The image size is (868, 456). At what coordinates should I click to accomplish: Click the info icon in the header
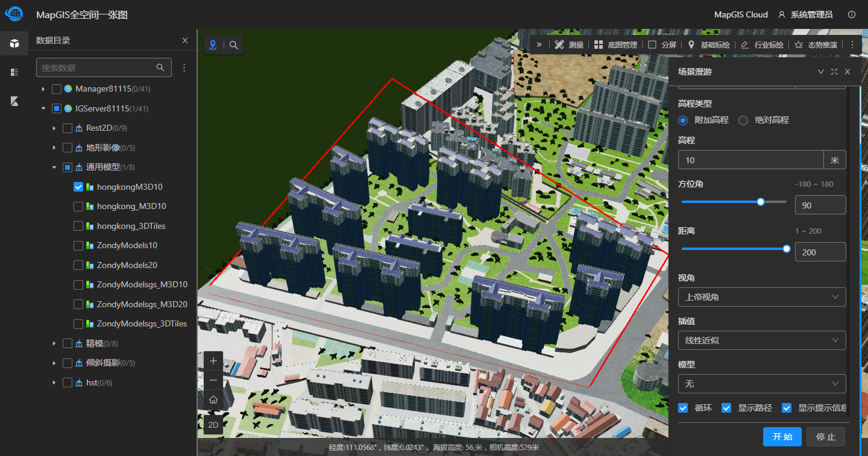click(x=852, y=14)
